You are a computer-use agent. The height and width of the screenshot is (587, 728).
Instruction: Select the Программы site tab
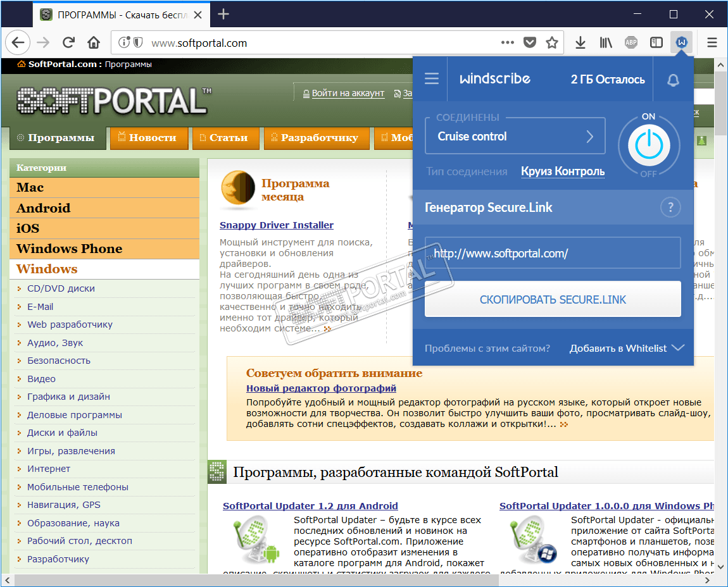point(58,138)
